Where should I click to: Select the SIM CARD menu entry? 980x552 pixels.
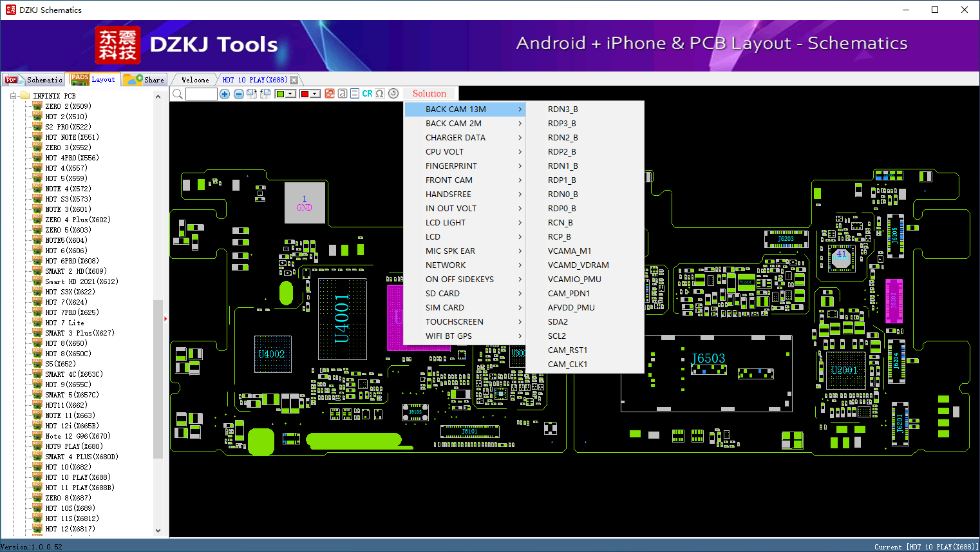tap(465, 308)
